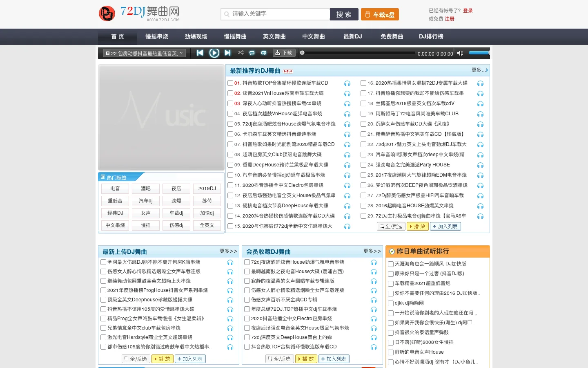The width and height of the screenshot is (588, 368).
Task: Open the 劲爆现场 menu
Action: coord(196,36)
